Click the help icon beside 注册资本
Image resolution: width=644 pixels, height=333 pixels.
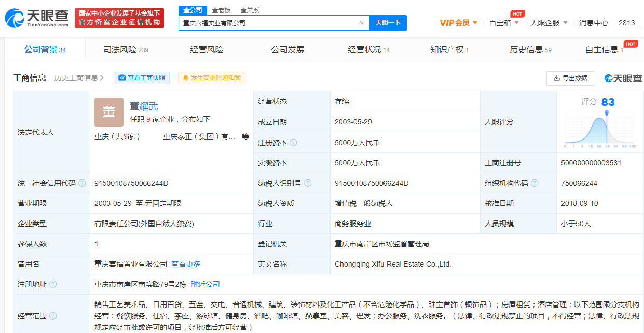(x=294, y=143)
